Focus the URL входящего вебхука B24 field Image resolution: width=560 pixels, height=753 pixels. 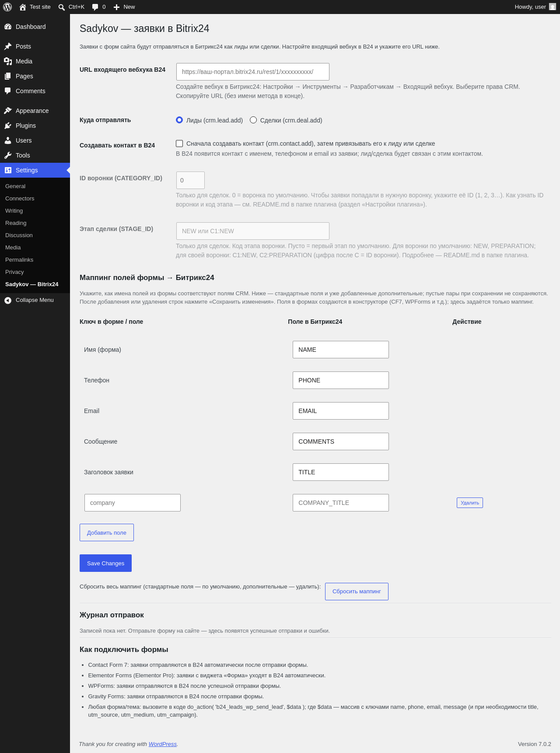point(253,72)
